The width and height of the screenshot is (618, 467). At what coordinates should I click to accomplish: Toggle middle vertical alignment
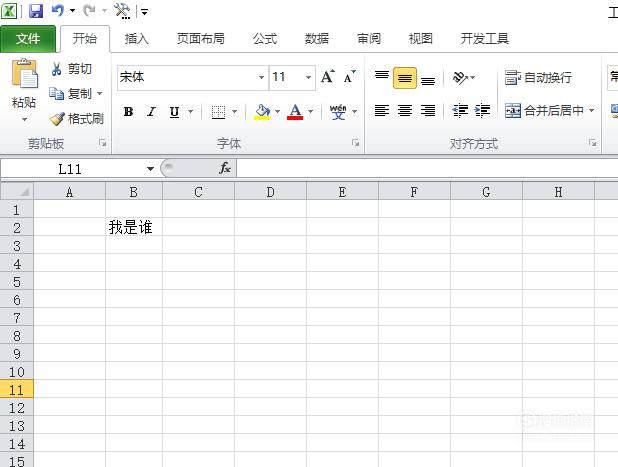[405, 78]
